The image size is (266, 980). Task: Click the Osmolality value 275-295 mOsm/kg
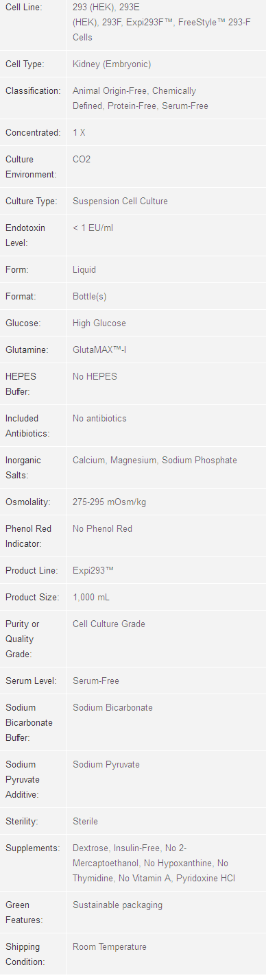click(x=109, y=502)
